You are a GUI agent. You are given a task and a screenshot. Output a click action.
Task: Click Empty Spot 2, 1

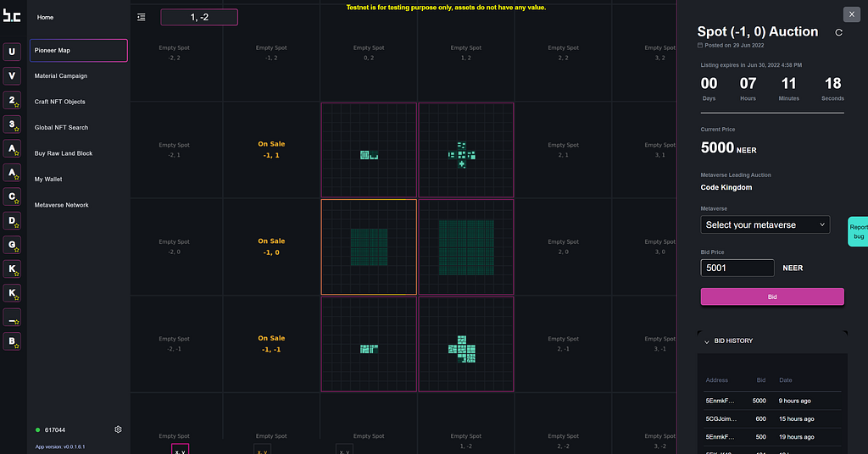pyautogui.click(x=564, y=150)
